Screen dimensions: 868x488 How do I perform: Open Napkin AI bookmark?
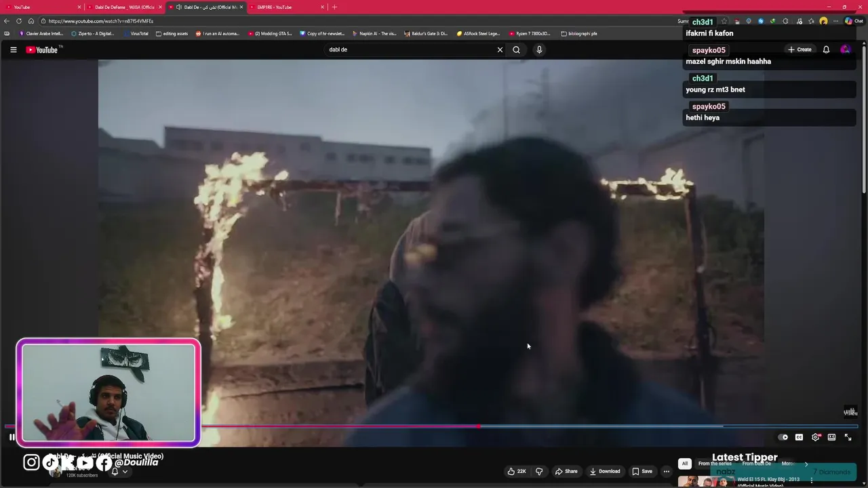[x=374, y=33]
